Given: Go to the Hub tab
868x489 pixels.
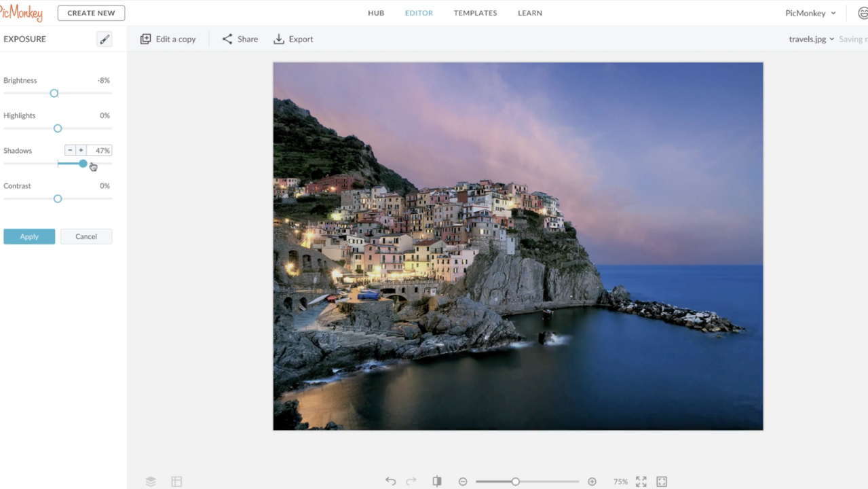Looking at the screenshot, I should point(376,13).
